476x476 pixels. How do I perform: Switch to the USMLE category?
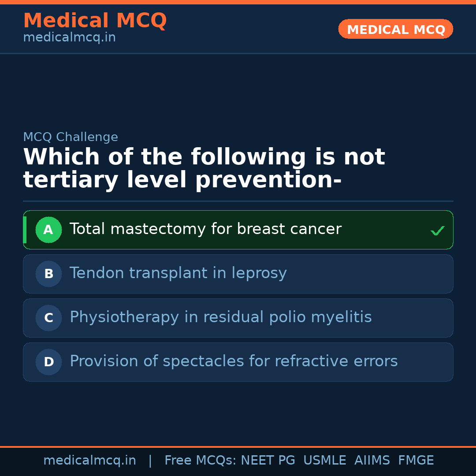[x=325, y=460]
